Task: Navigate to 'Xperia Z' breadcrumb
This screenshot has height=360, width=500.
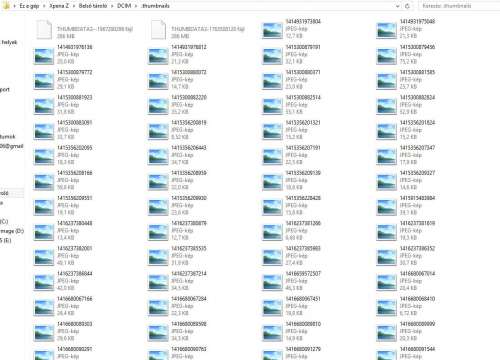Action: (59, 6)
